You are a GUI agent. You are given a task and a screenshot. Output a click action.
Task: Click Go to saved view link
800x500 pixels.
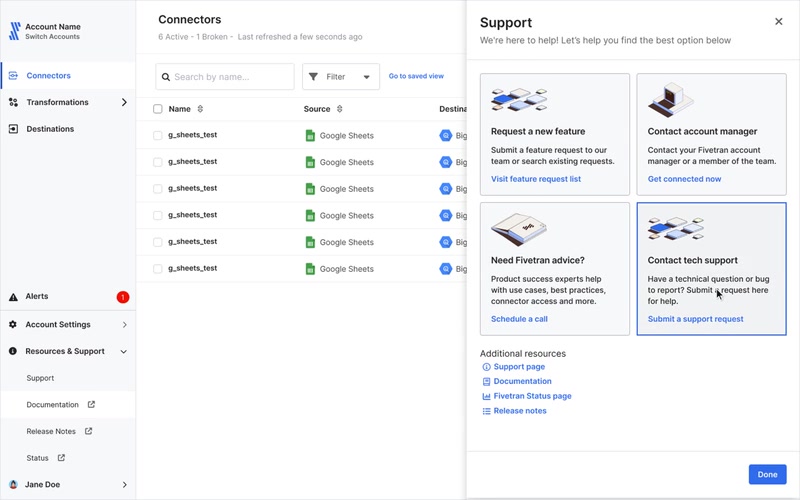pyautogui.click(x=416, y=76)
